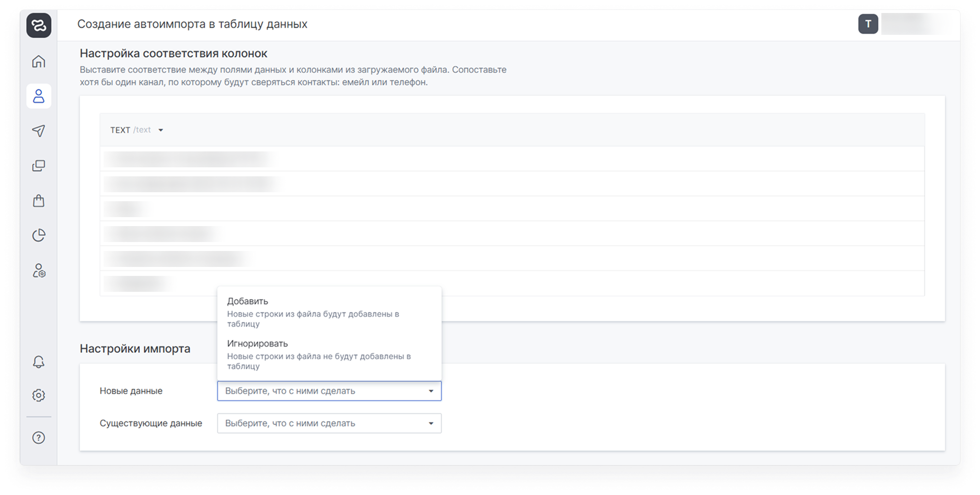Open the "Существующие данные" dropdown
This screenshot has width=980, height=495.
click(x=329, y=423)
